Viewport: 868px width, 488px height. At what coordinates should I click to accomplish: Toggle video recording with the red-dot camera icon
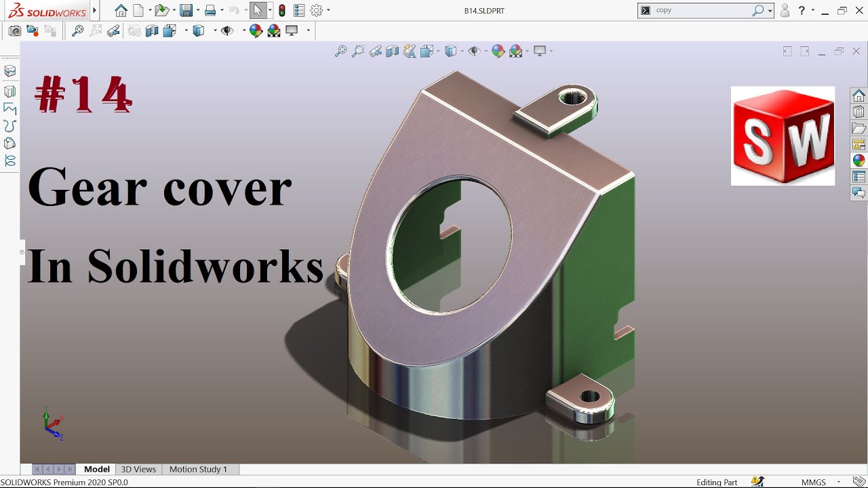32,30
